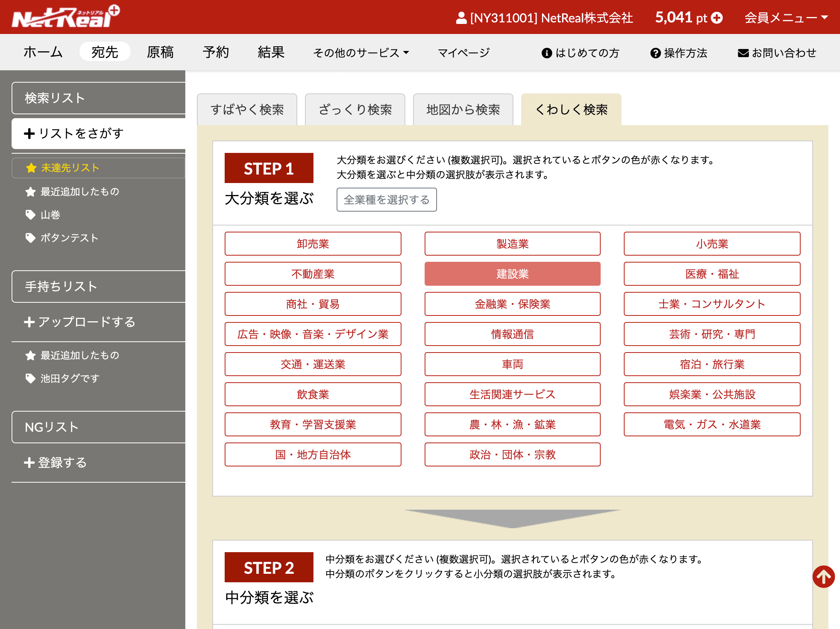Expand その他のサービス dropdown menu

tap(361, 53)
